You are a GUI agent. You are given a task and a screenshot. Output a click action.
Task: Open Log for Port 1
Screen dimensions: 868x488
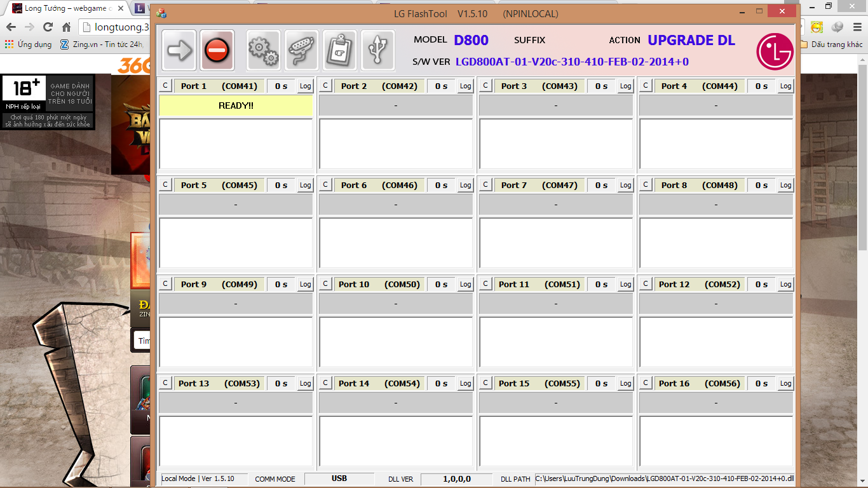pyautogui.click(x=306, y=86)
